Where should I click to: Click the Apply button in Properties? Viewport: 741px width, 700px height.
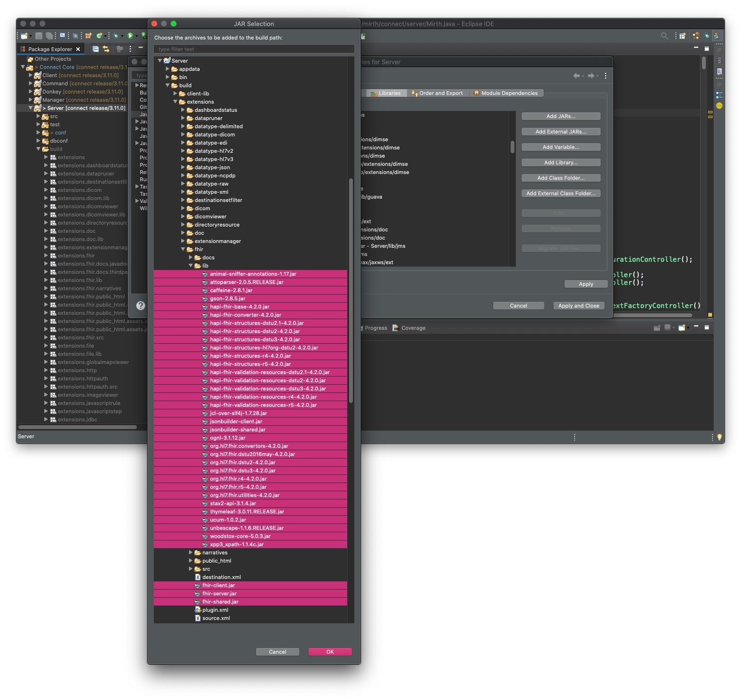pos(586,284)
